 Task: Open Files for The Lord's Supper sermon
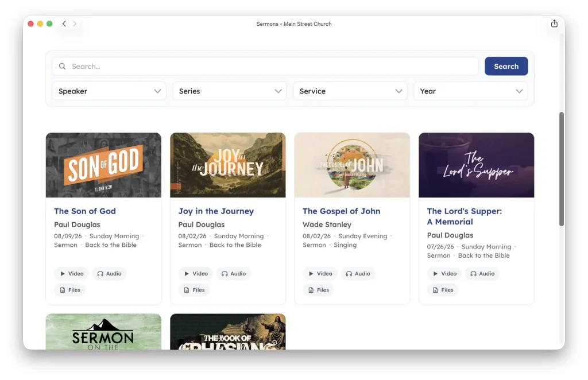pos(443,290)
